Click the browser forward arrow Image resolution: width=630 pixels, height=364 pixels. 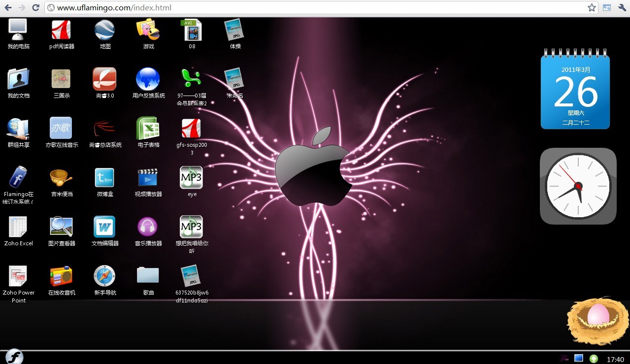(x=22, y=7)
